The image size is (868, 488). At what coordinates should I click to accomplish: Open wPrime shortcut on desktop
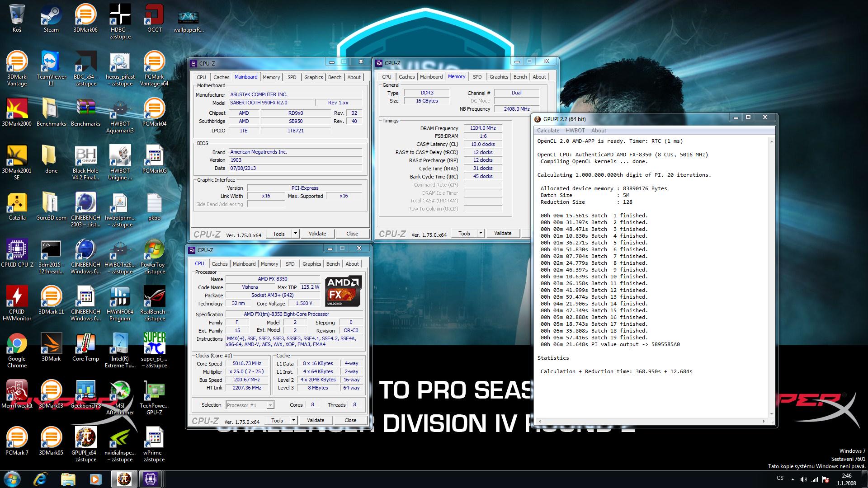click(x=154, y=445)
